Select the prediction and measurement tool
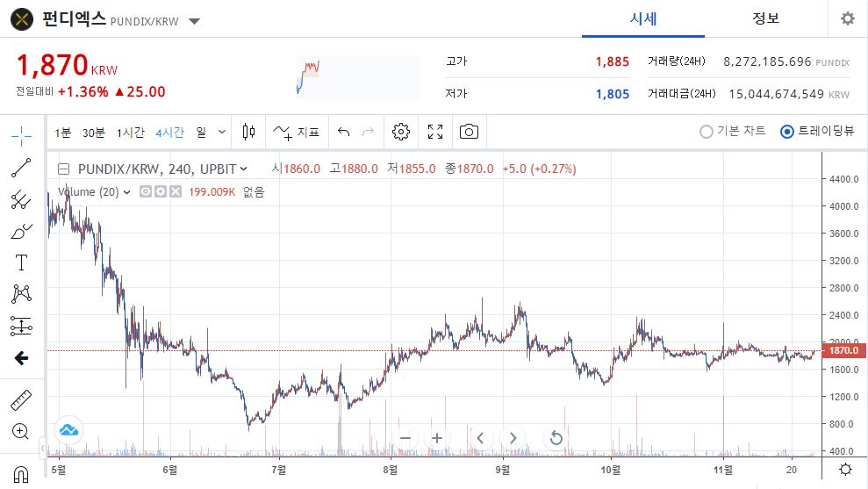The image size is (868, 489). 21,327
